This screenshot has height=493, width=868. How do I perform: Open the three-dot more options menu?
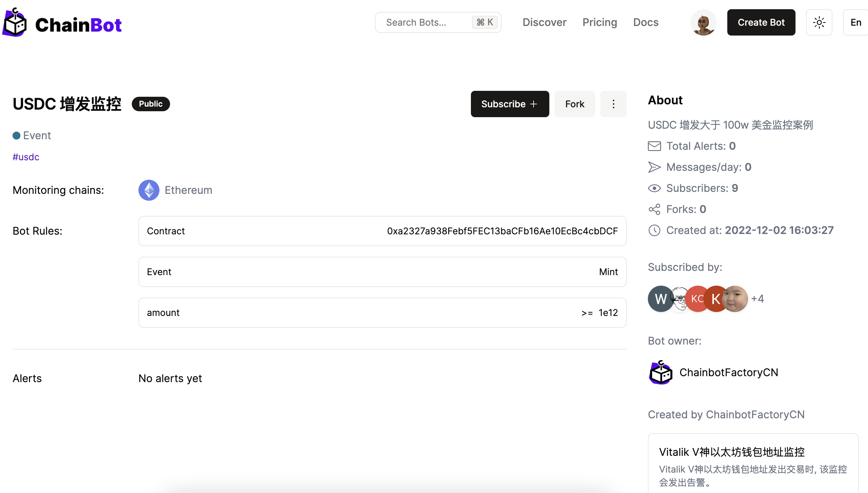pyautogui.click(x=613, y=104)
